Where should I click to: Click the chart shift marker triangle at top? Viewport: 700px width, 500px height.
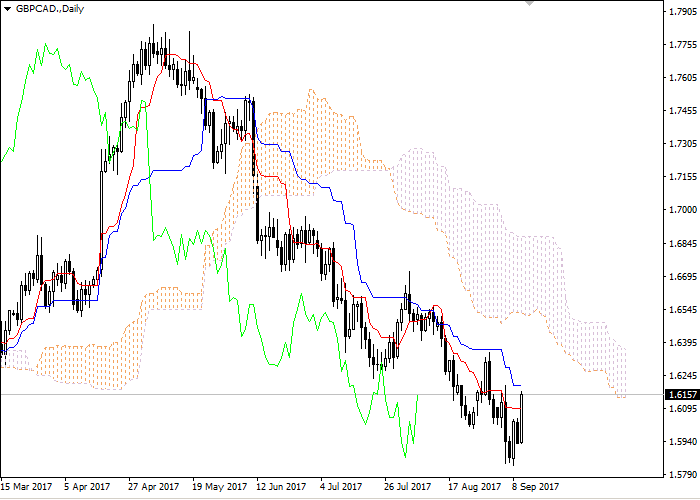click(529, 3)
